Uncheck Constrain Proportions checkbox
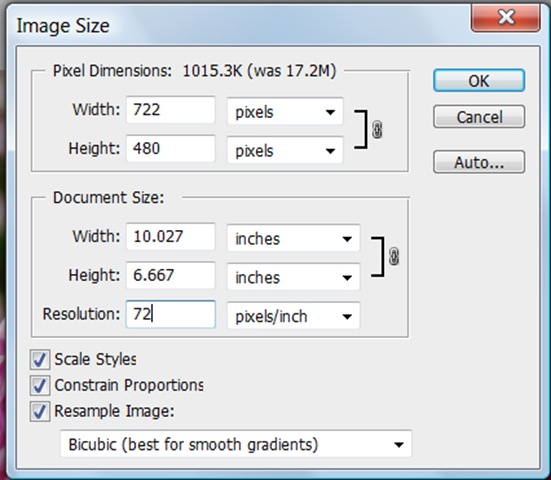Image resolution: width=551 pixels, height=480 pixels. coord(40,385)
